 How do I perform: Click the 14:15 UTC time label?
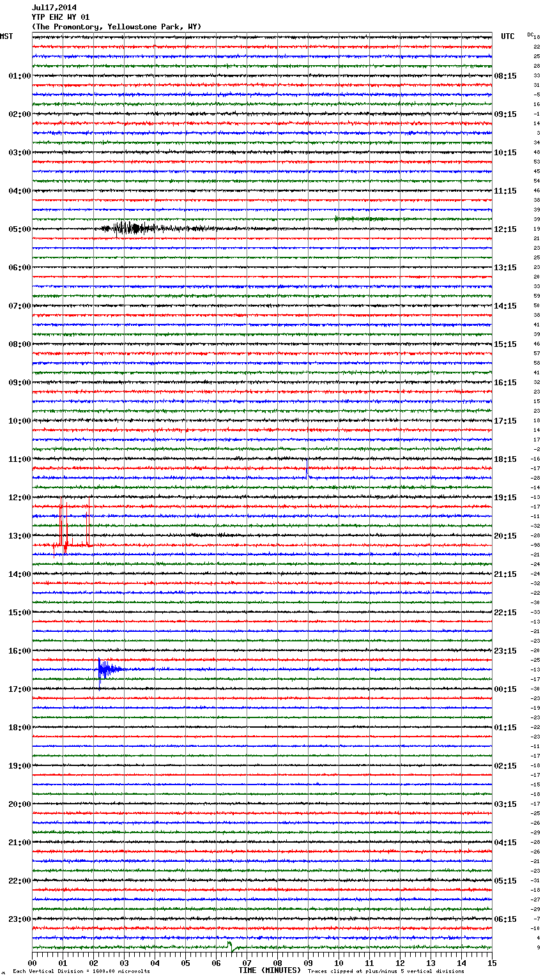tap(505, 306)
